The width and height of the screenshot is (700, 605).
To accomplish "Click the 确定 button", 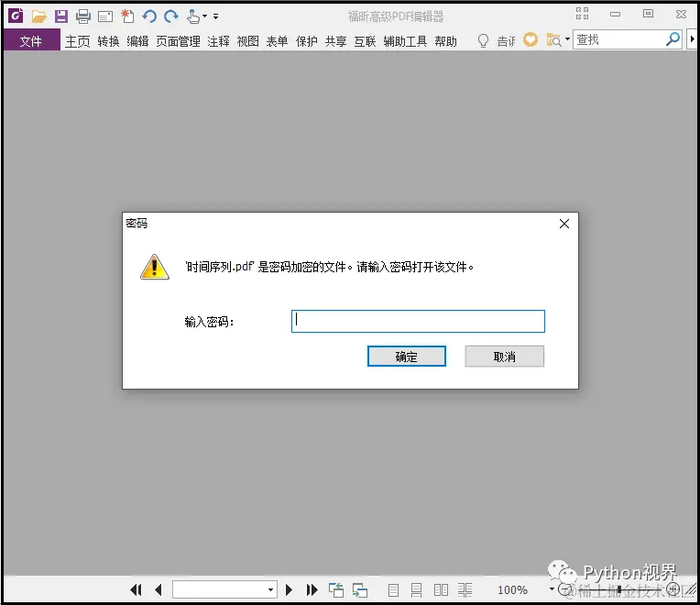I will [406, 357].
